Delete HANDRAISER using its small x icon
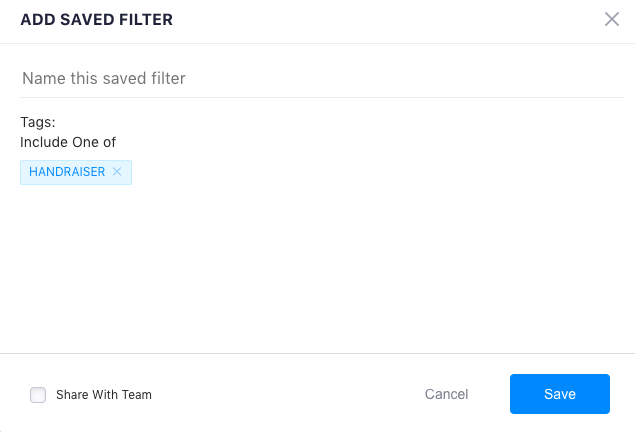 coord(117,172)
